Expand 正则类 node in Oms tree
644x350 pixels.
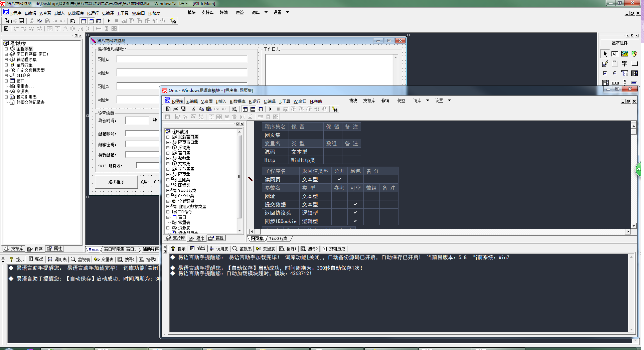[168, 180]
